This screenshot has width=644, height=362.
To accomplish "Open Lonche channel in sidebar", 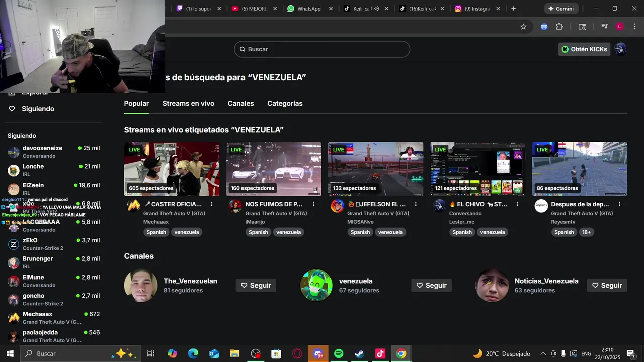I will click(54, 170).
